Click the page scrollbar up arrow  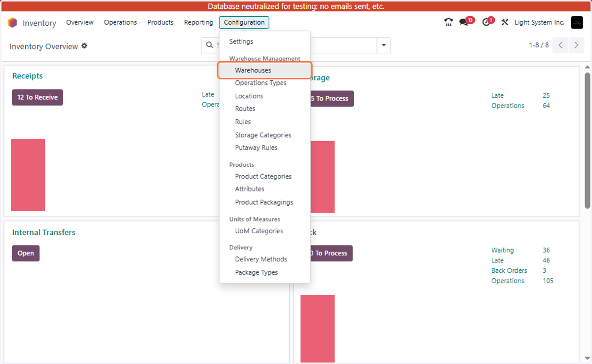point(587,67)
